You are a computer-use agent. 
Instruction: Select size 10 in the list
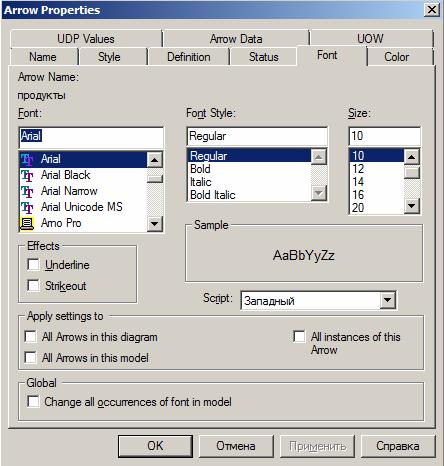(x=377, y=156)
